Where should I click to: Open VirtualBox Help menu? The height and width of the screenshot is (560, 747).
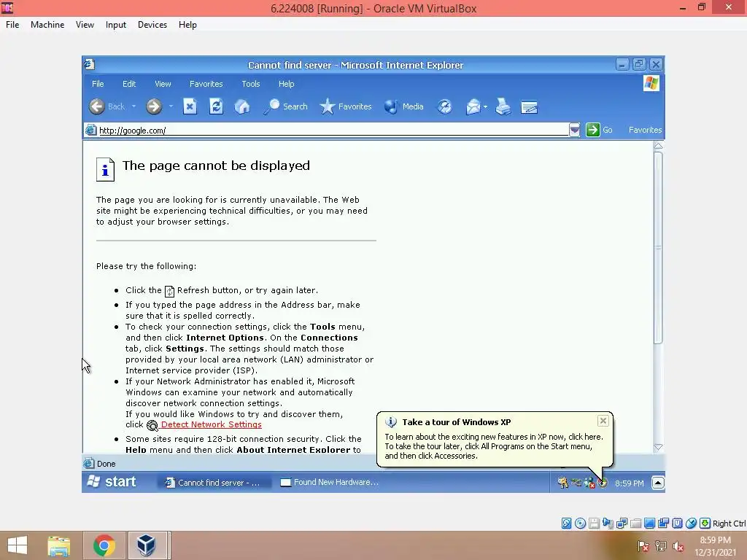[187, 25]
